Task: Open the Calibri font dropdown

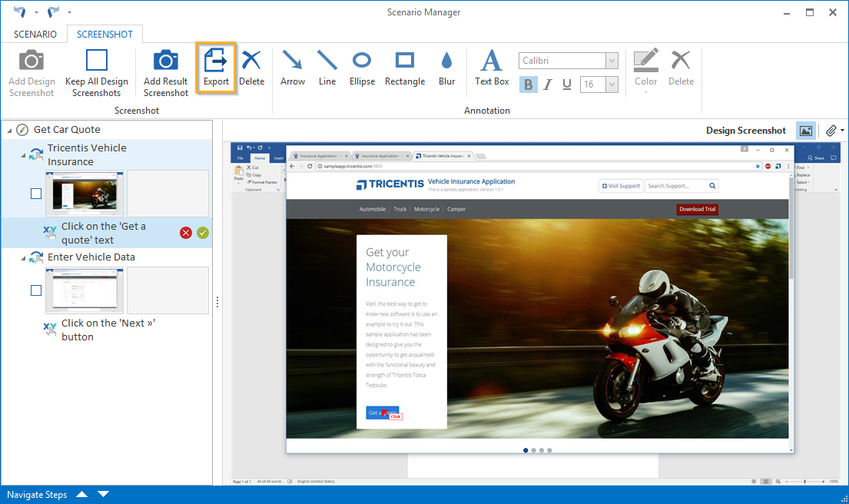Action: coord(612,61)
